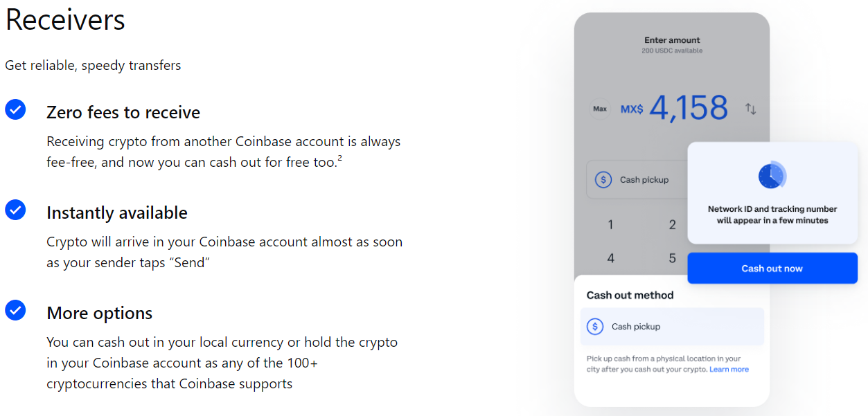Select Cash pickup under Cash out method
The width and height of the screenshot is (868, 416).
coord(672,327)
